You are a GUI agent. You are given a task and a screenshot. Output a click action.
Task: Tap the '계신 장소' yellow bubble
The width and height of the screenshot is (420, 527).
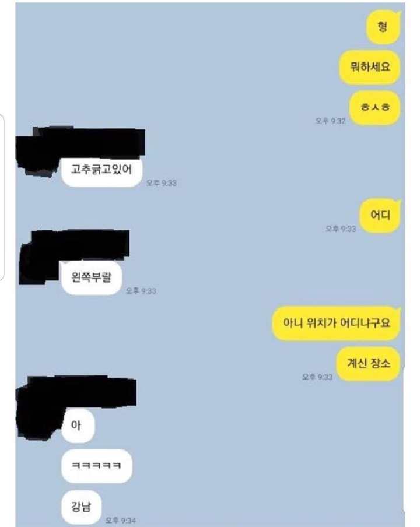point(369,363)
